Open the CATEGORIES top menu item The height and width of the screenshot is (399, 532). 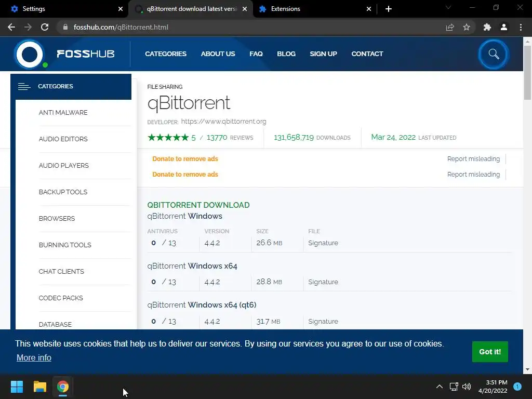pos(166,54)
